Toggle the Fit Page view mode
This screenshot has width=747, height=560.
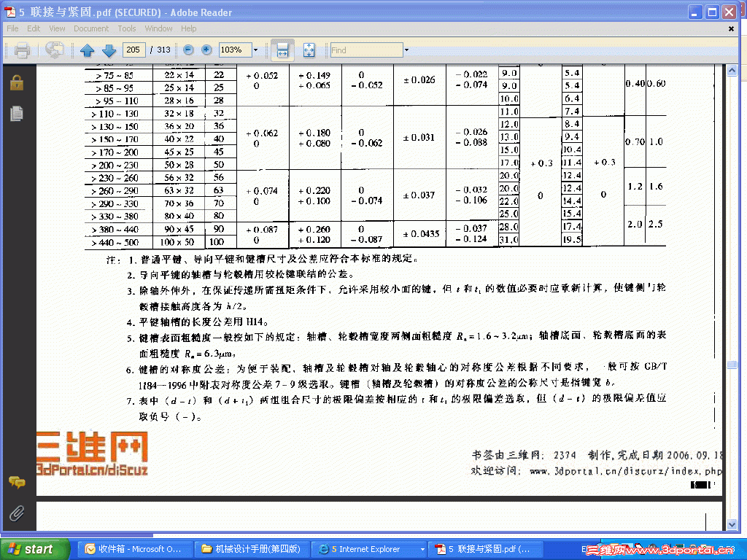point(309,50)
